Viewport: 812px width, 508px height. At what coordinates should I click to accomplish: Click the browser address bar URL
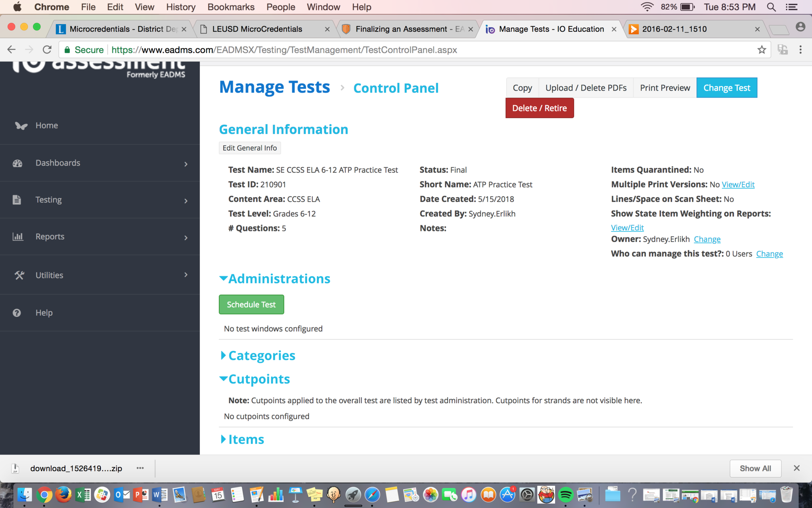[x=284, y=50]
